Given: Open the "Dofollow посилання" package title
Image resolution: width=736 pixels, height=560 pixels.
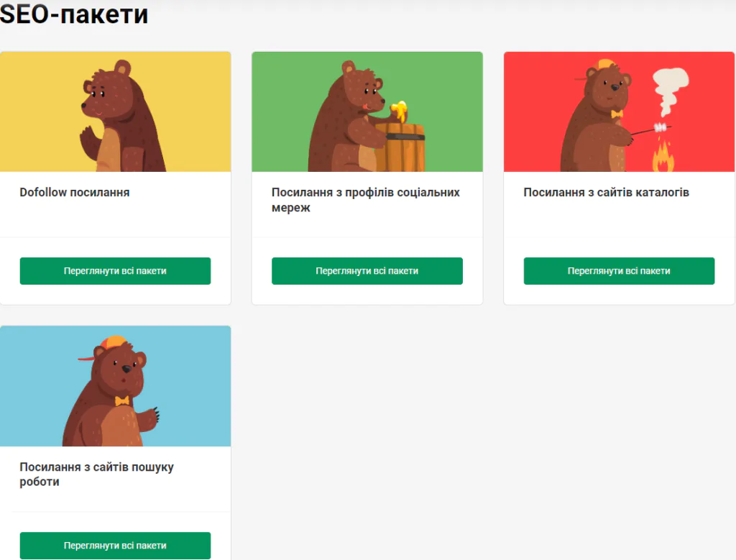Looking at the screenshot, I should 75,193.
